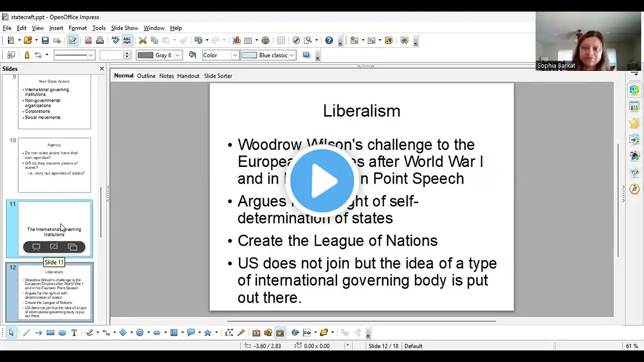The width and height of the screenshot is (644, 362).
Task: Open the Help question mark icon
Action: 329,41
